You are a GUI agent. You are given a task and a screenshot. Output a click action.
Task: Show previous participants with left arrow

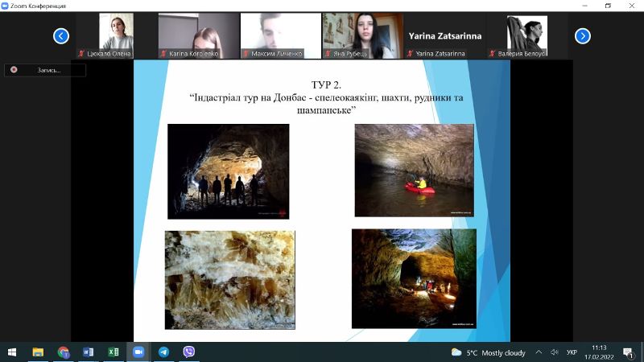click(61, 36)
